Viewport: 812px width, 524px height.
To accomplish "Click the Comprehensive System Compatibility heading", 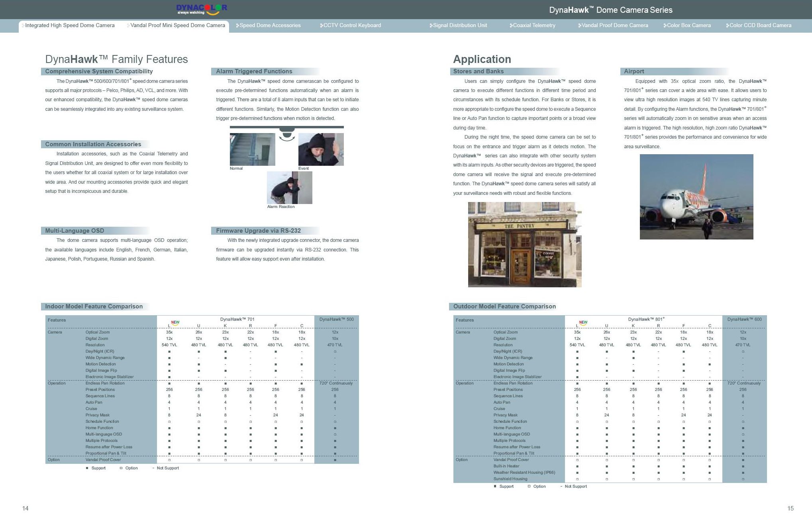I will tap(99, 71).
